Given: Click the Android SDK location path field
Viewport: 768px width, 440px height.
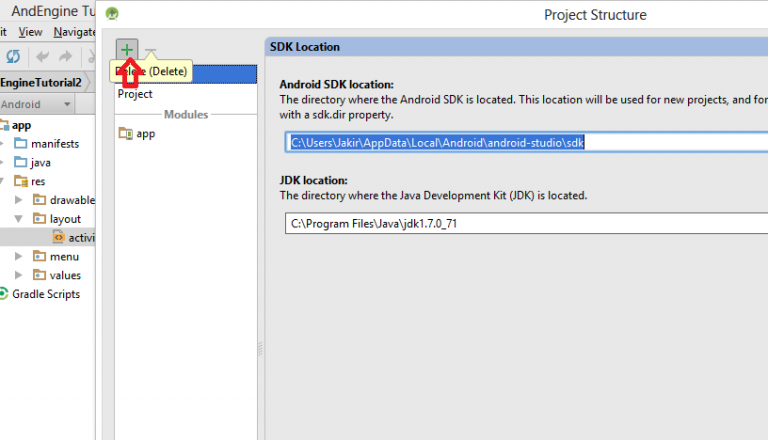Looking at the screenshot, I should pyautogui.click(x=520, y=143).
